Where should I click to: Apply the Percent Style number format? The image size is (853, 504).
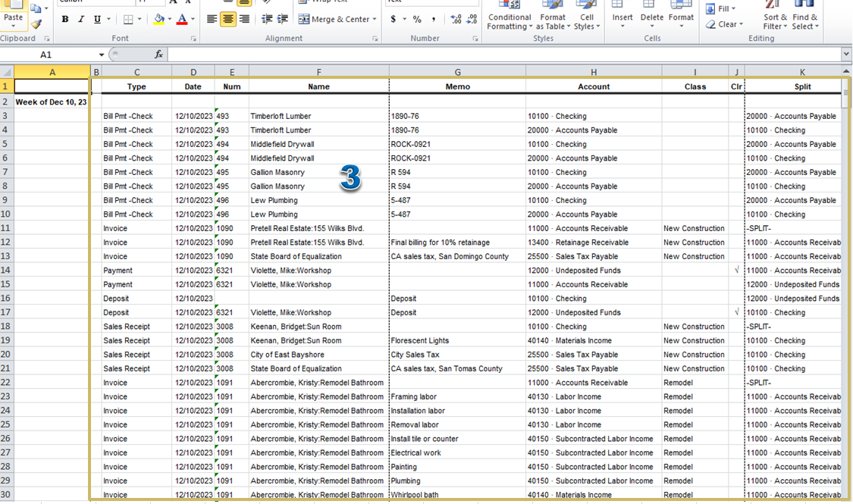416,18
